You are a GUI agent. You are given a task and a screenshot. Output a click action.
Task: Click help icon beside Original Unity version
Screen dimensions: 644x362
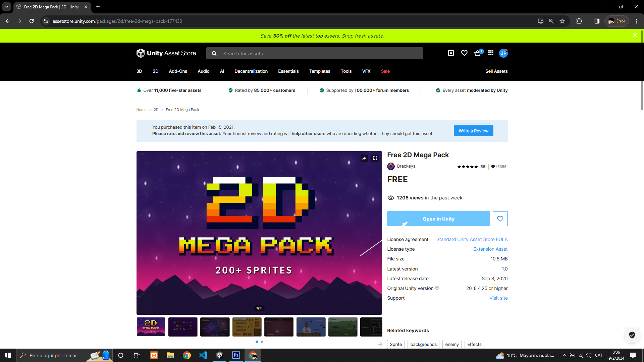(x=437, y=288)
